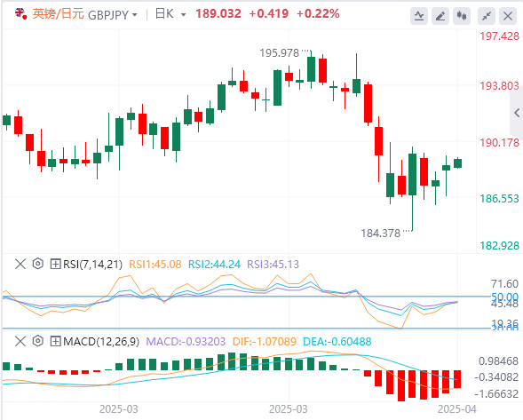Viewport: 523px width, 420px height.
Task: Click the -1.66632 MACD axis label
Action: [x=496, y=394]
